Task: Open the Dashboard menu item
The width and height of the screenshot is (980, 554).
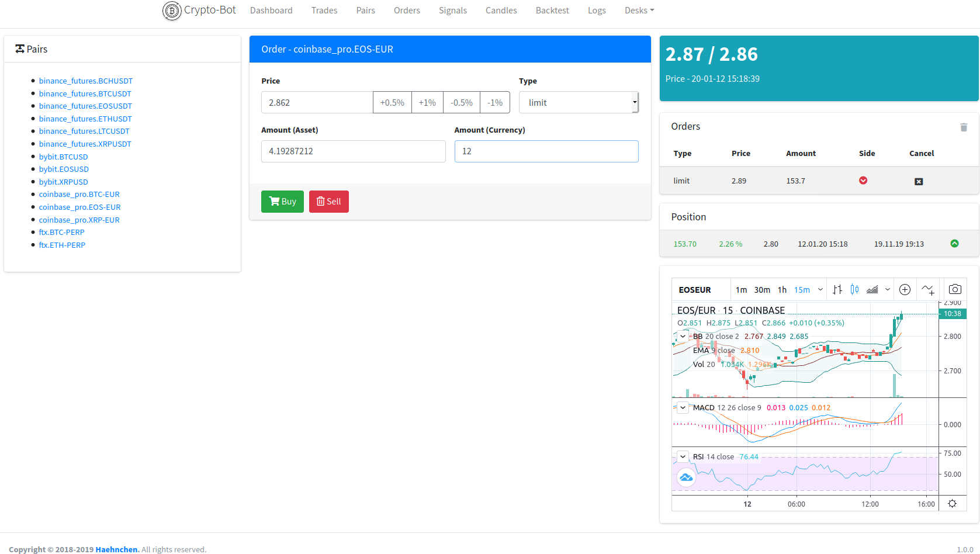Action: (271, 11)
